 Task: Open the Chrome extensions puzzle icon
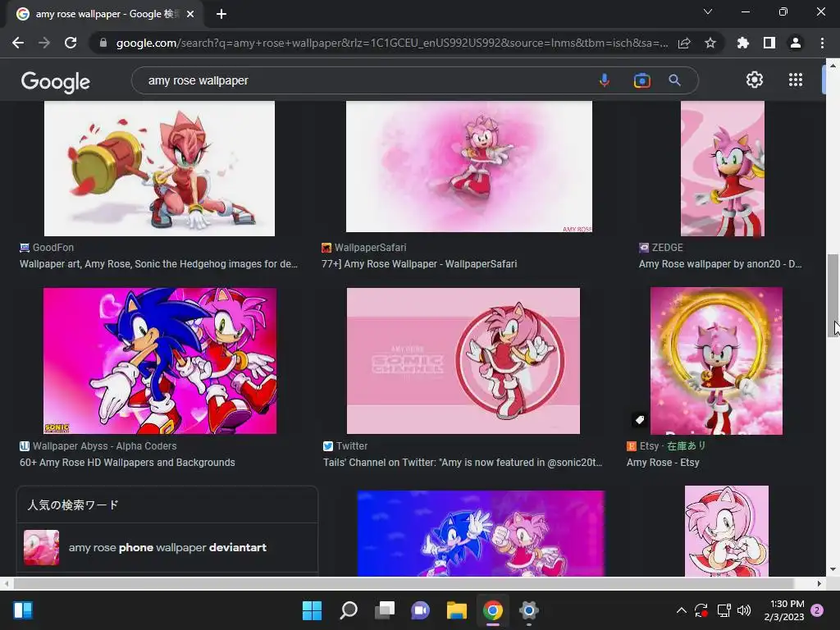coord(742,43)
